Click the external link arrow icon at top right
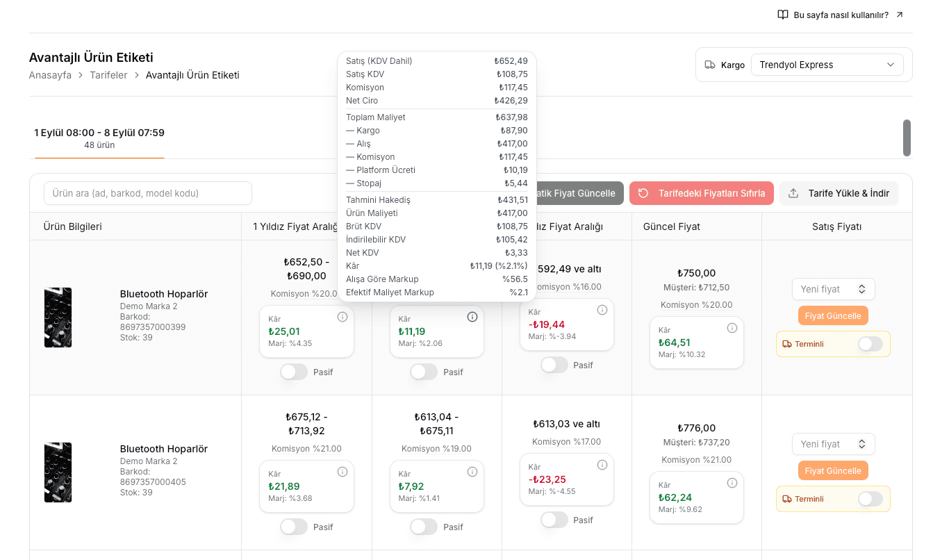The width and height of the screenshot is (933, 560). tap(900, 15)
